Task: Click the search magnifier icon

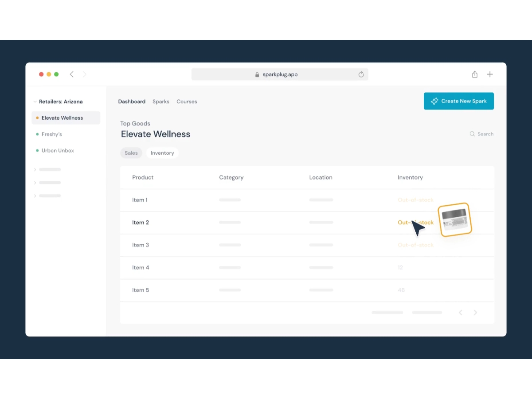Action: click(x=472, y=134)
